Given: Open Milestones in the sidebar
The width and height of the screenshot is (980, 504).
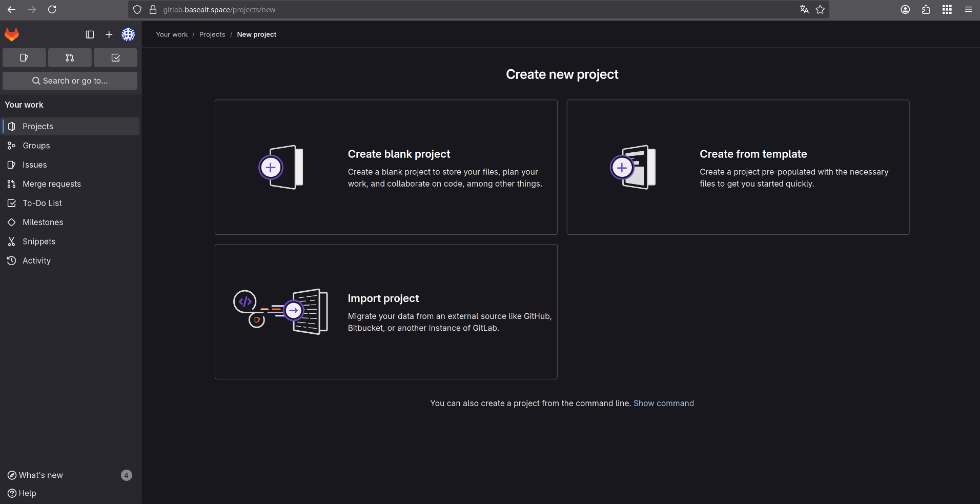Looking at the screenshot, I should pyautogui.click(x=71, y=222).
